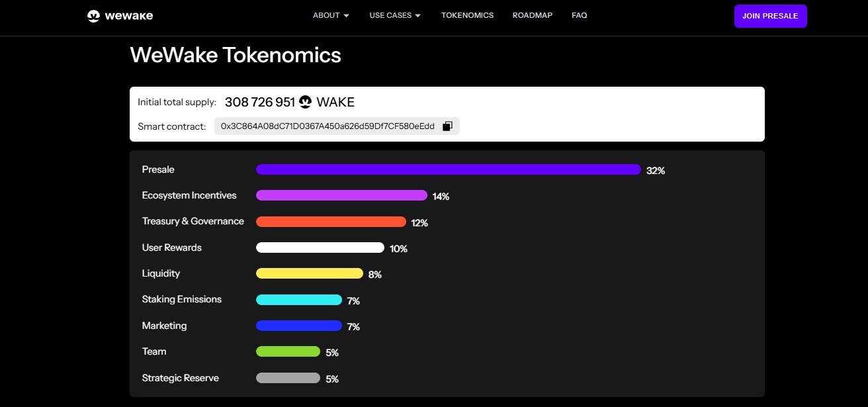Click the WAKE coin icon next to supply number
This screenshot has width=868, height=407.
[x=305, y=101]
